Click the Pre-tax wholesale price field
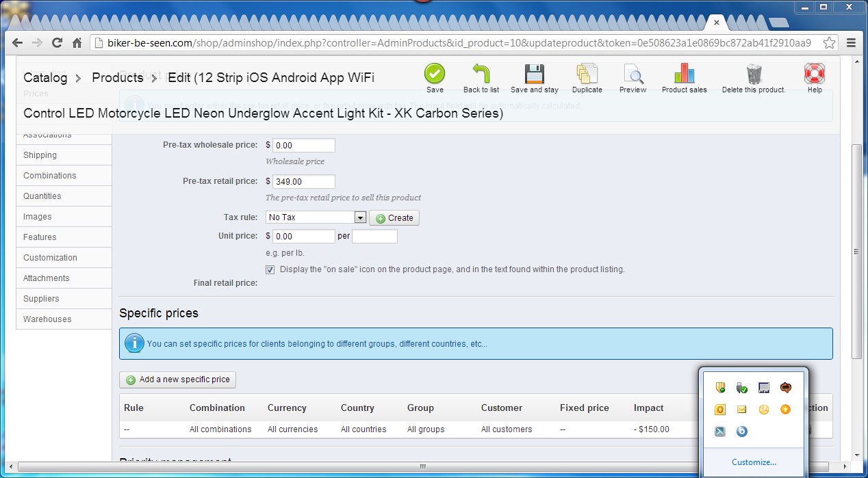Image resolution: width=868 pixels, height=478 pixels. pos(304,146)
